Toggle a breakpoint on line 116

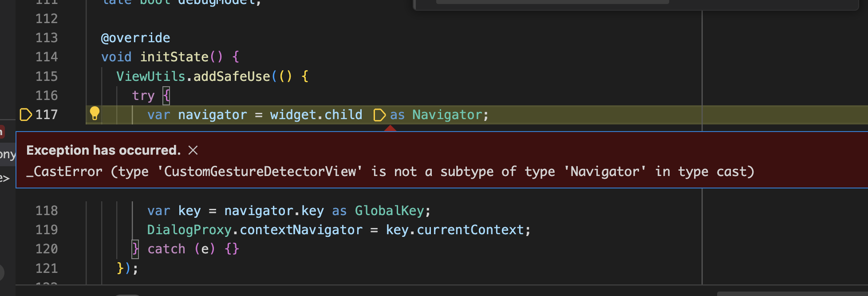point(26,95)
